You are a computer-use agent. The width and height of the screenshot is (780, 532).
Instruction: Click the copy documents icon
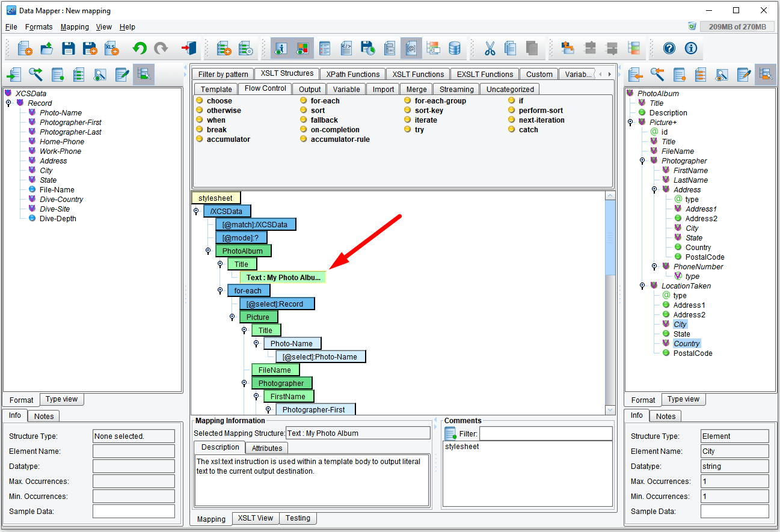click(x=511, y=49)
